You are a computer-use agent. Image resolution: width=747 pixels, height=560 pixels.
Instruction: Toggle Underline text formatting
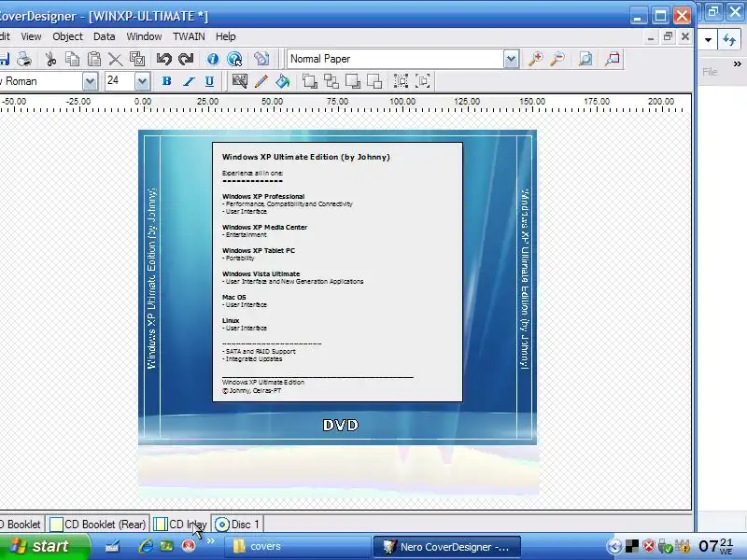click(209, 81)
